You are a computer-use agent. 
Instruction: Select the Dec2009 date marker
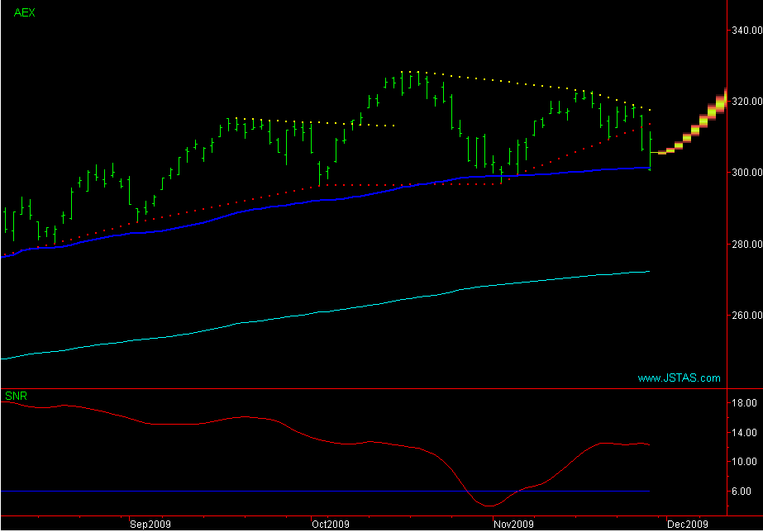688,524
